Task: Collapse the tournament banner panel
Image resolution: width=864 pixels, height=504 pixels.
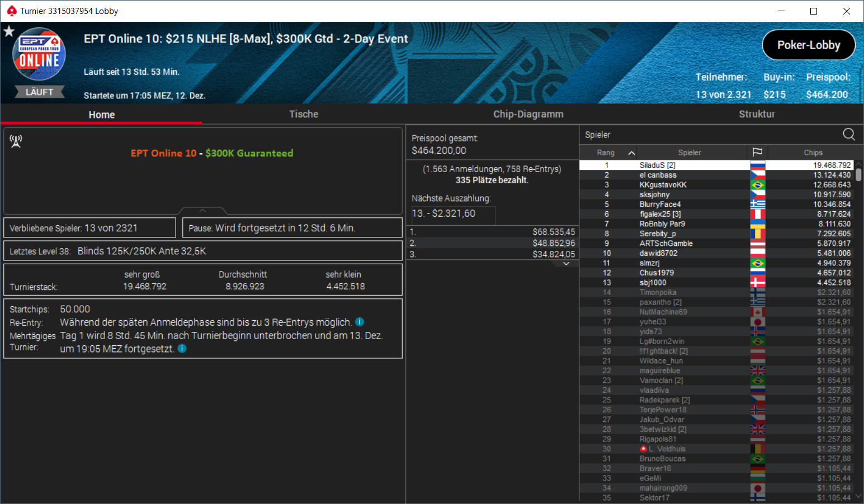Action: 202,211
